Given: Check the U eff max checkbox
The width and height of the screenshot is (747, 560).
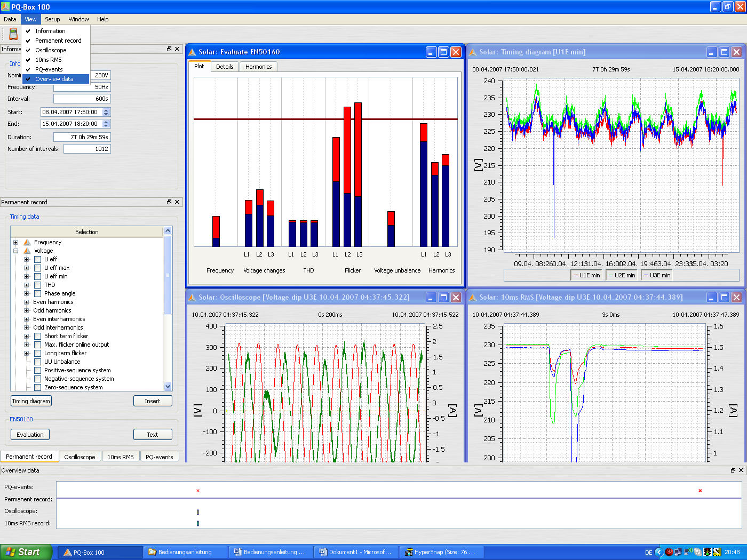Looking at the screenshot, I should (38, 268).
